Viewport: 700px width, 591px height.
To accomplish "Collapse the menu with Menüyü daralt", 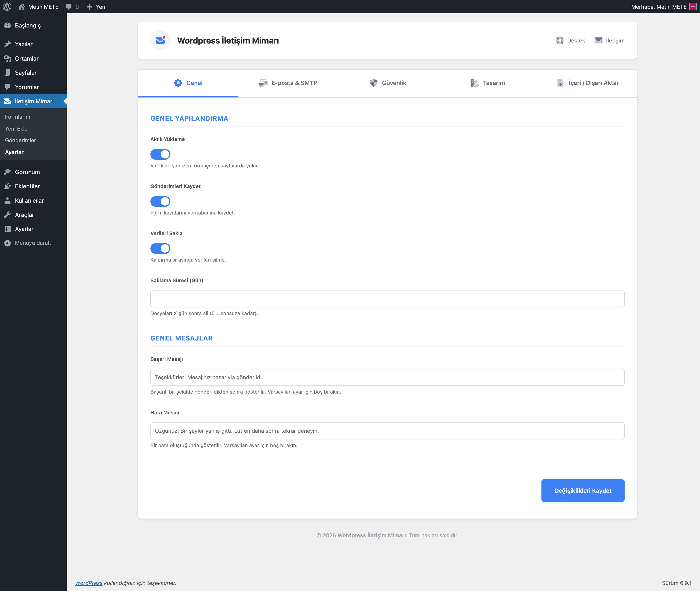I will pos(32,243).
